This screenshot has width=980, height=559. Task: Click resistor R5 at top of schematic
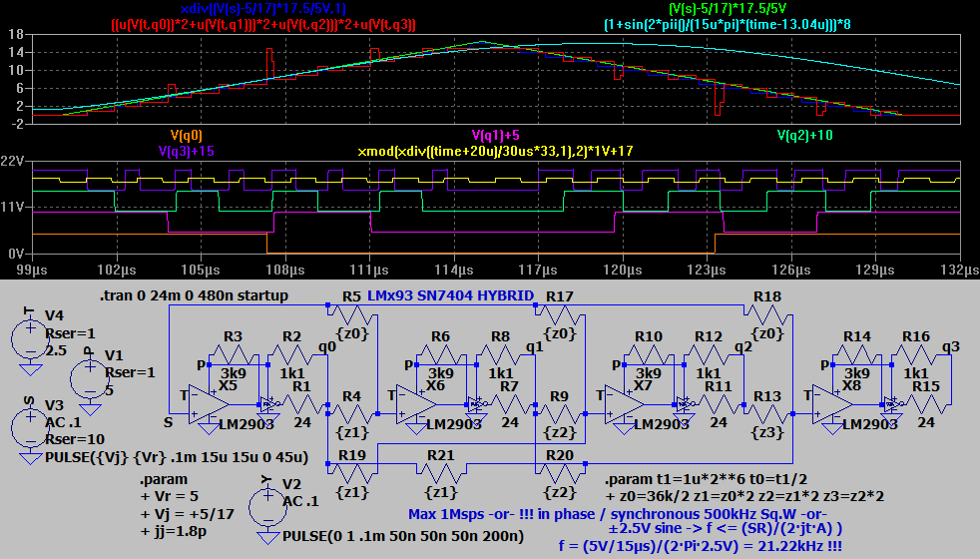[352, 312]
